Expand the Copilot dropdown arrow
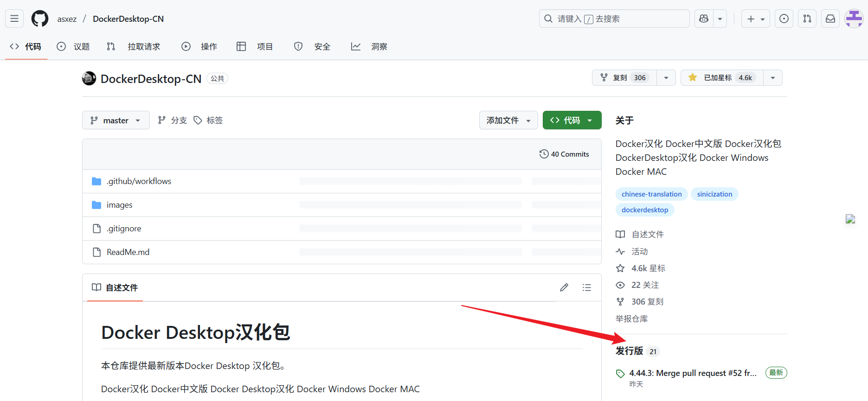 click(x=720, y=19)
